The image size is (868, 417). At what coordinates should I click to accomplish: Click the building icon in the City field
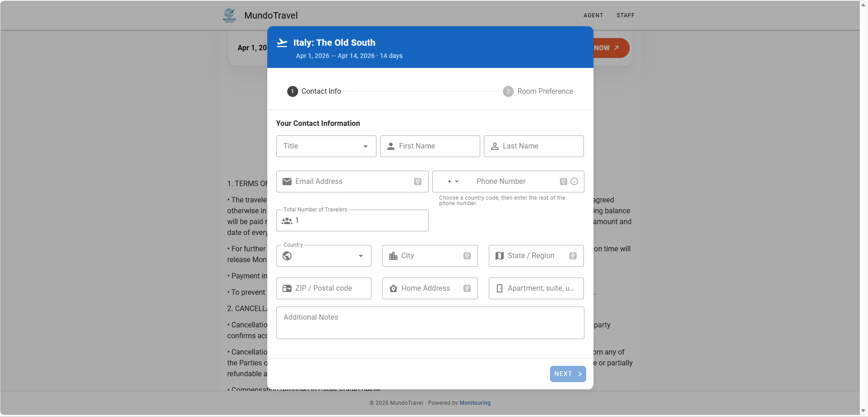click(393, 256)
